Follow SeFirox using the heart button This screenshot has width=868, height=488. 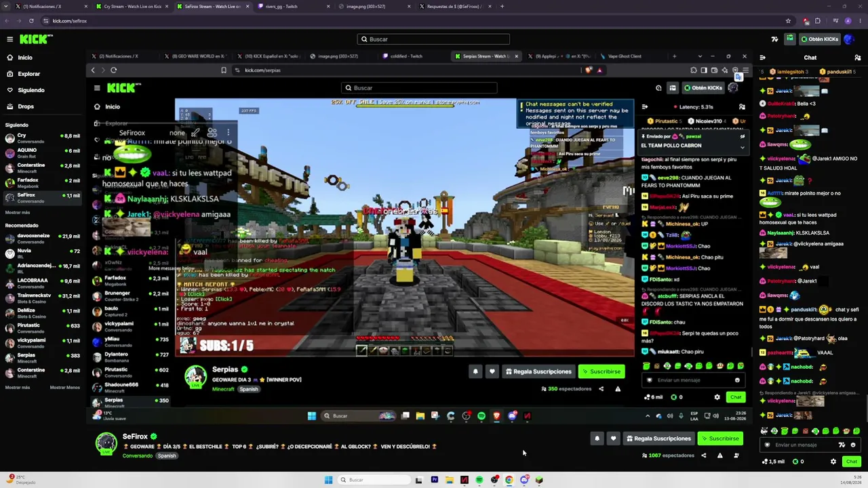point(613,439)
